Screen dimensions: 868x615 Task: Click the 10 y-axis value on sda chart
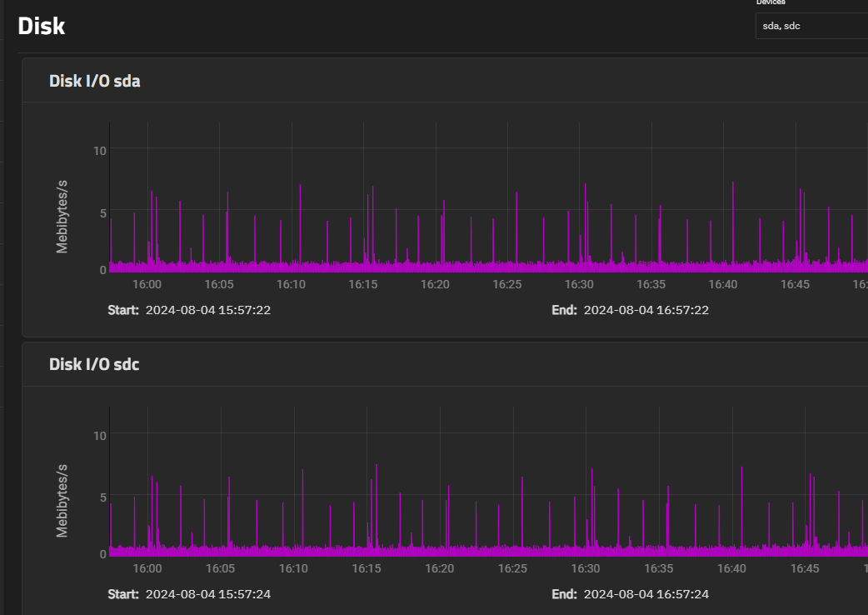[100, 151]
